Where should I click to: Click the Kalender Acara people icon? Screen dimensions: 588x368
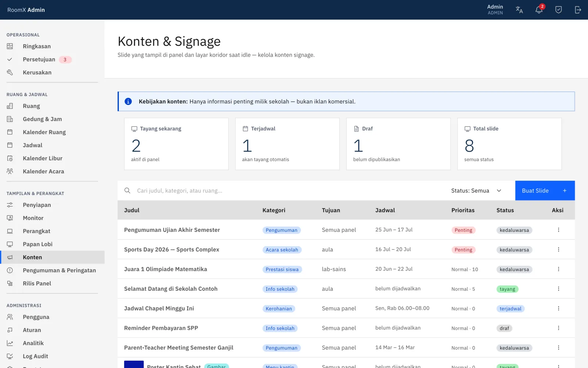[x=10, y=171]
